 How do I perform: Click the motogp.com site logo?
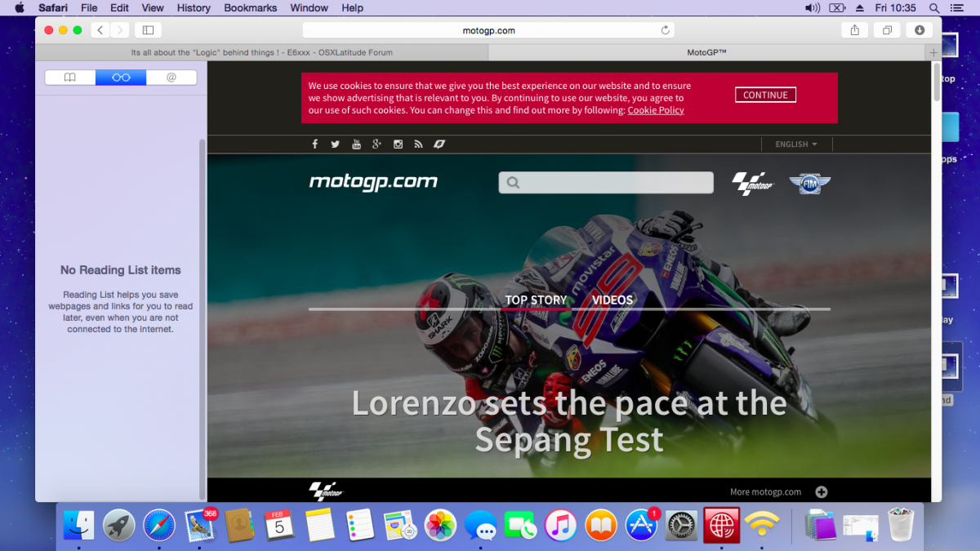tap(373, 182)
